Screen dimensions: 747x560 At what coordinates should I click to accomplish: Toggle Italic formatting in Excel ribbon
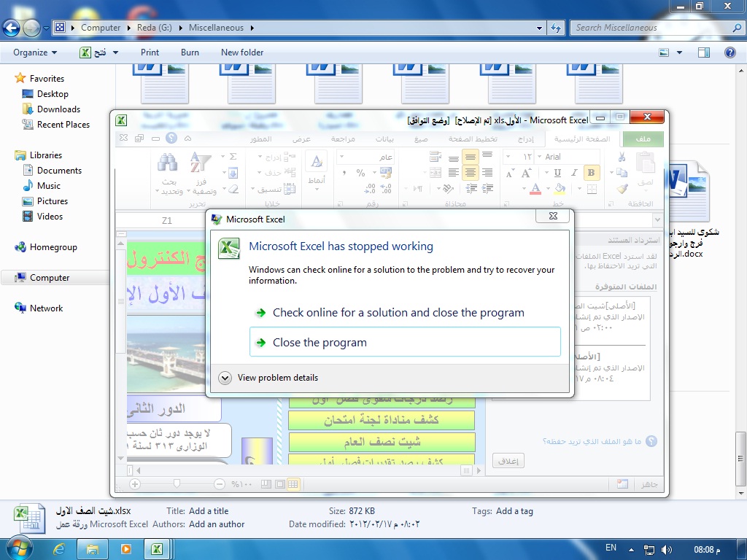(575, 173)
